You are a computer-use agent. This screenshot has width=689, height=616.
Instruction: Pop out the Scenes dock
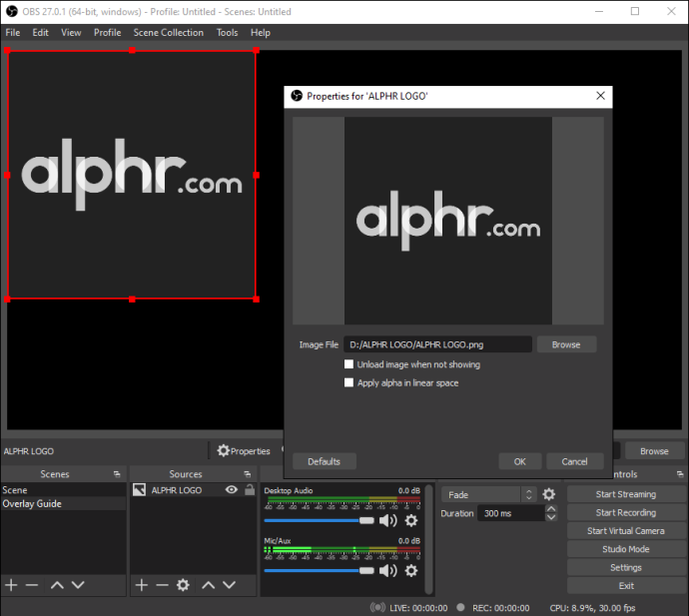pyautogui.click(x=117, y=474)
